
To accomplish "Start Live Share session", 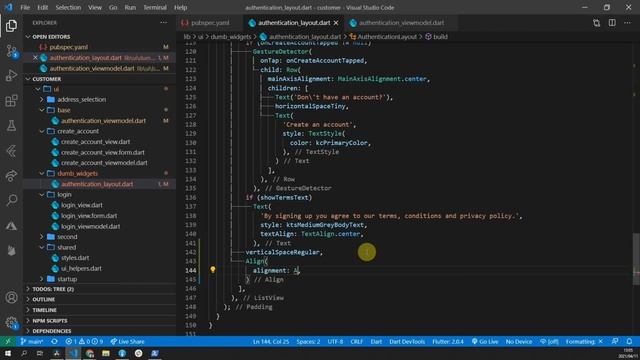I will click(127, 342).
